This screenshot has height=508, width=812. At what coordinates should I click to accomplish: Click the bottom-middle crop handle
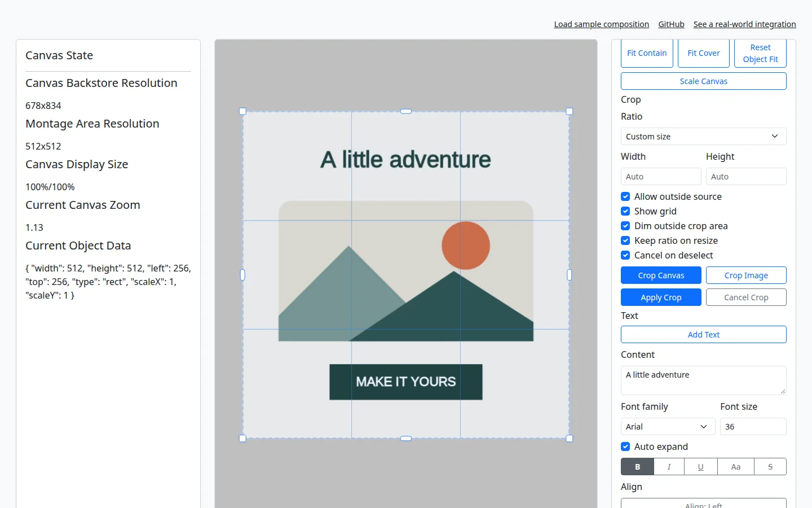click(x=406, y=438)
